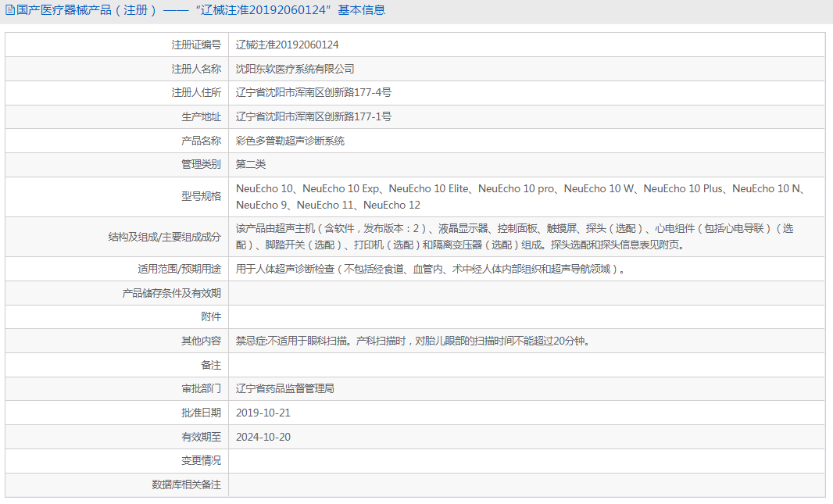This screenshot has width=833, height=504.
Task: Click the 变更情况 label
Action: [x=201, y=460]
